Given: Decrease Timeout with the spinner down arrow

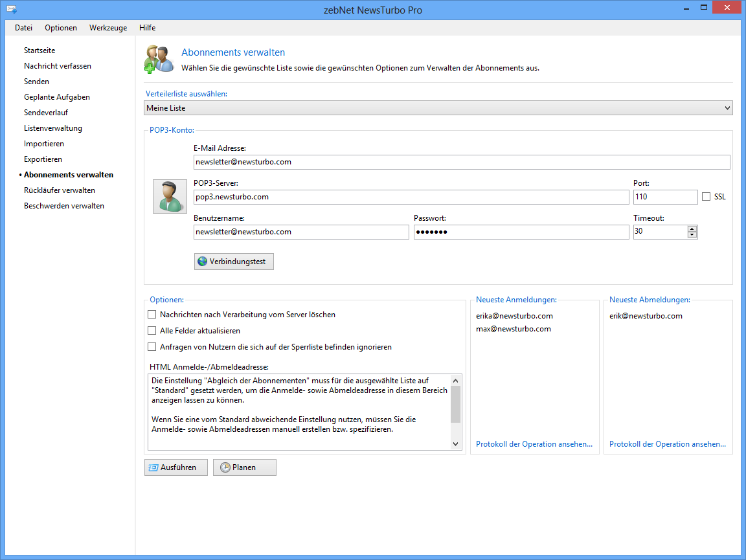Looking at the screenshot, I should (x=692, y=234).
